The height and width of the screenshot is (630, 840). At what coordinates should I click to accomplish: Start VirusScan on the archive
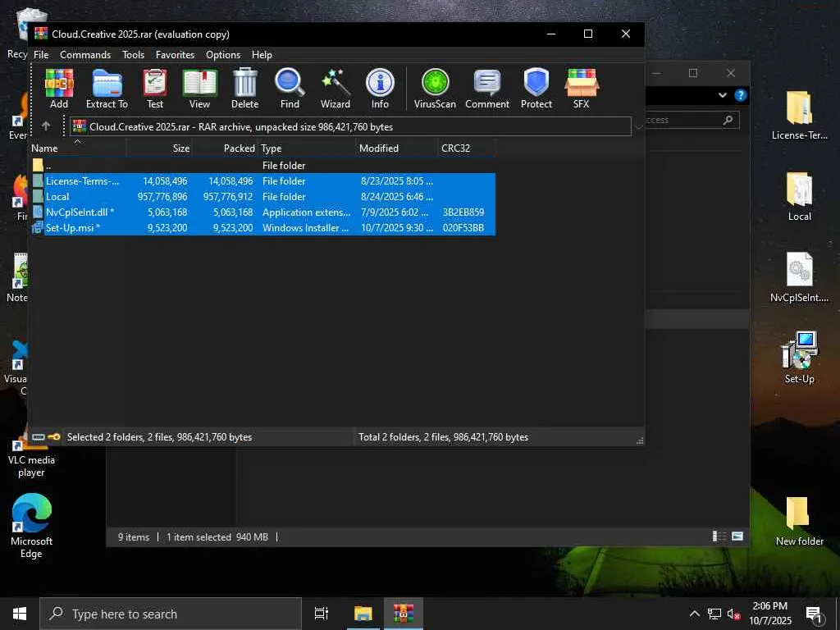(x=435, y=89)
